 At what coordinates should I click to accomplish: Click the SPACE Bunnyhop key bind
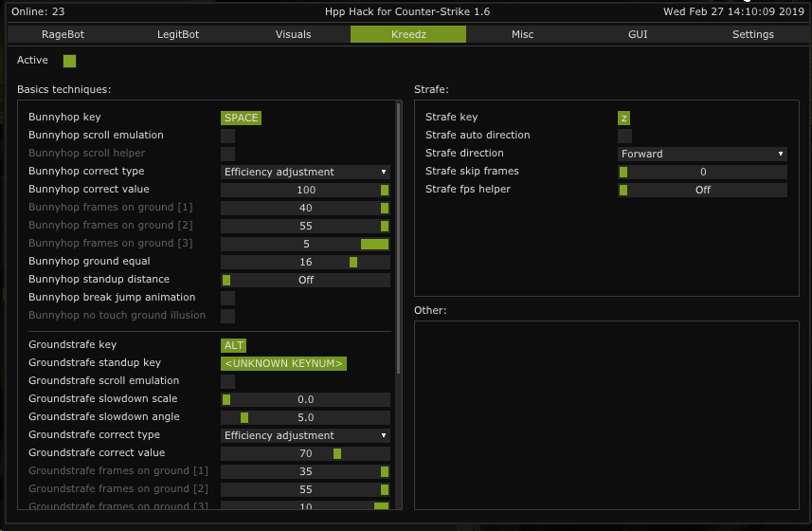click(x=241, y=118)
